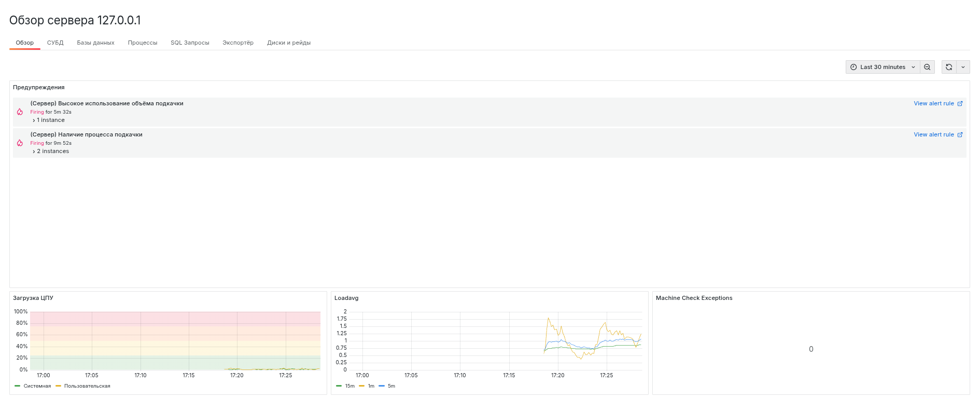The height and width of the screenshot is (398, 980).
Task: Click the 5m blue legend color swatch
Action: tap(382, 386)
